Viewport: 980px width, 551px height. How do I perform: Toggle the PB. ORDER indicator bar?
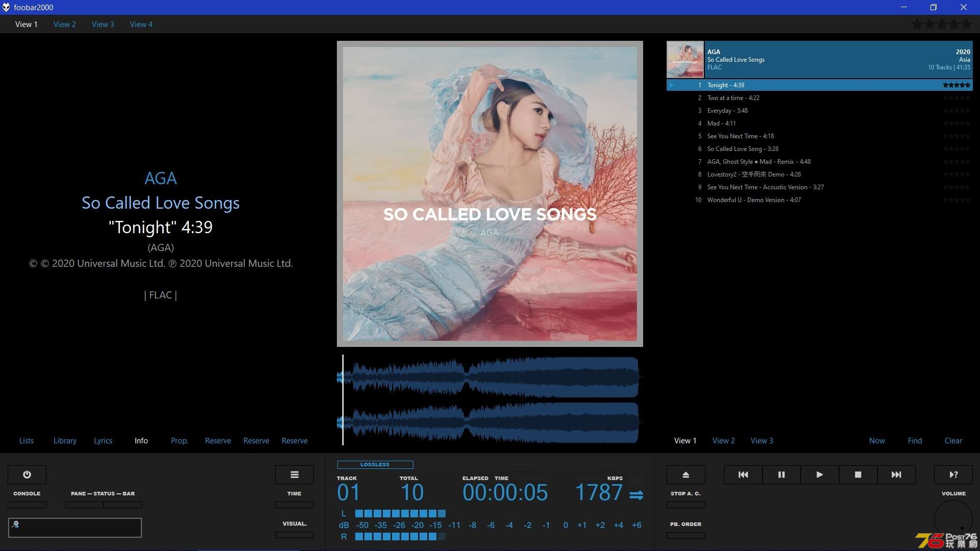pos(686,535)
